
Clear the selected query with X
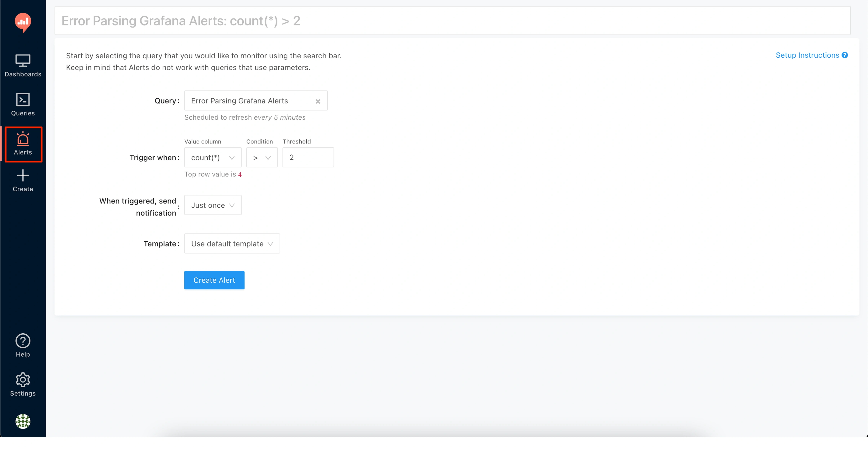318,101
